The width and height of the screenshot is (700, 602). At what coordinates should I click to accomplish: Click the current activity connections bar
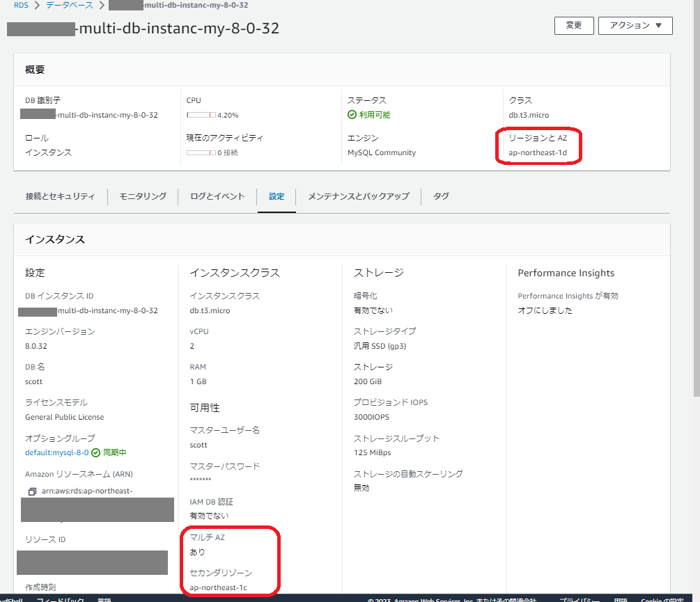pos(201,152)
